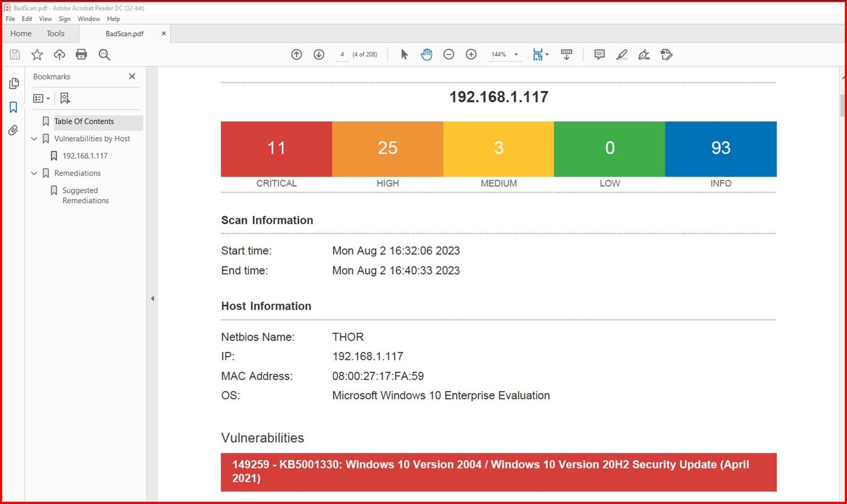The width and height of the screenshot is (847, 504).
Task: Enable scrolling mode icon
Action: click(566, 55)
